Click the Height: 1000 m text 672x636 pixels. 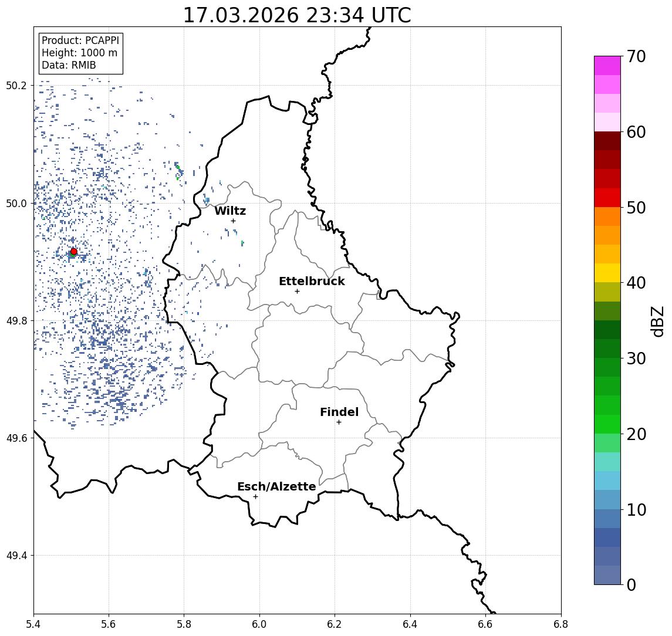pos(79,53)
